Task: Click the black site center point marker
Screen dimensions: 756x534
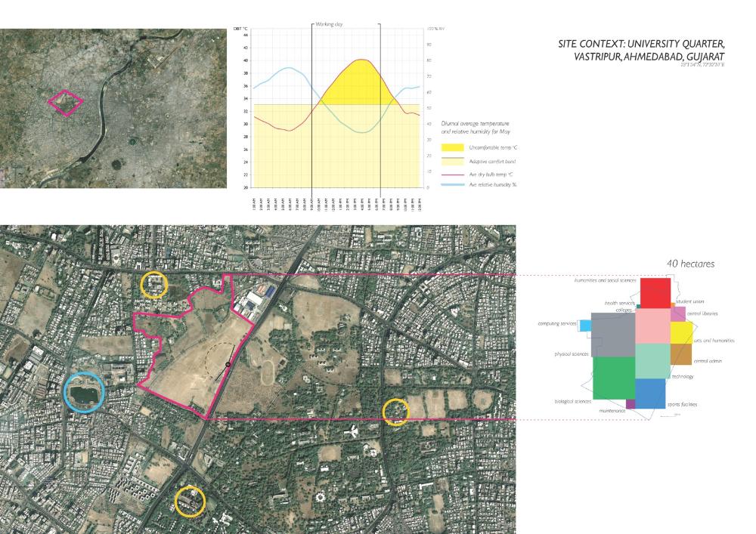Action: (227, 366)
